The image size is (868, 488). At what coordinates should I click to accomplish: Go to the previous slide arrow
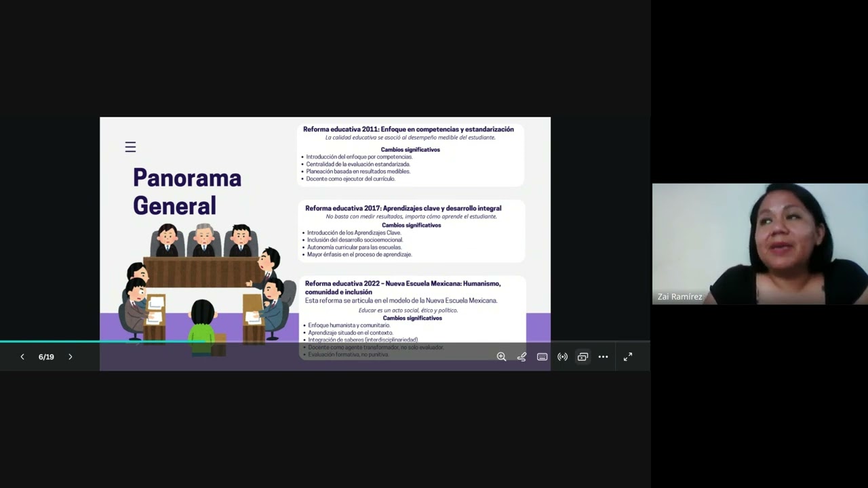pyautogui.click(x=22, y=357)
